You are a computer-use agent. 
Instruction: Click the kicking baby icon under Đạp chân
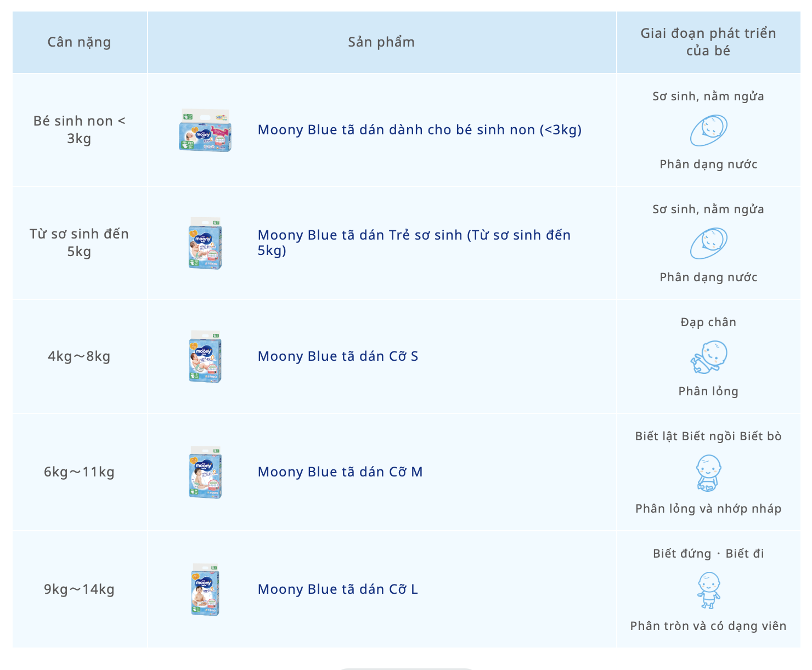click(708, 357)
